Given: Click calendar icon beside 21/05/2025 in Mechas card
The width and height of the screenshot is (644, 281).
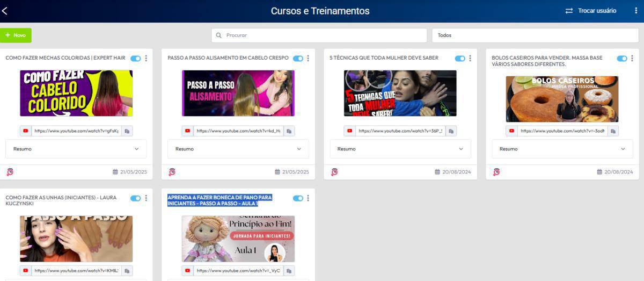Looking at the screenshot, I should [115, 172].
